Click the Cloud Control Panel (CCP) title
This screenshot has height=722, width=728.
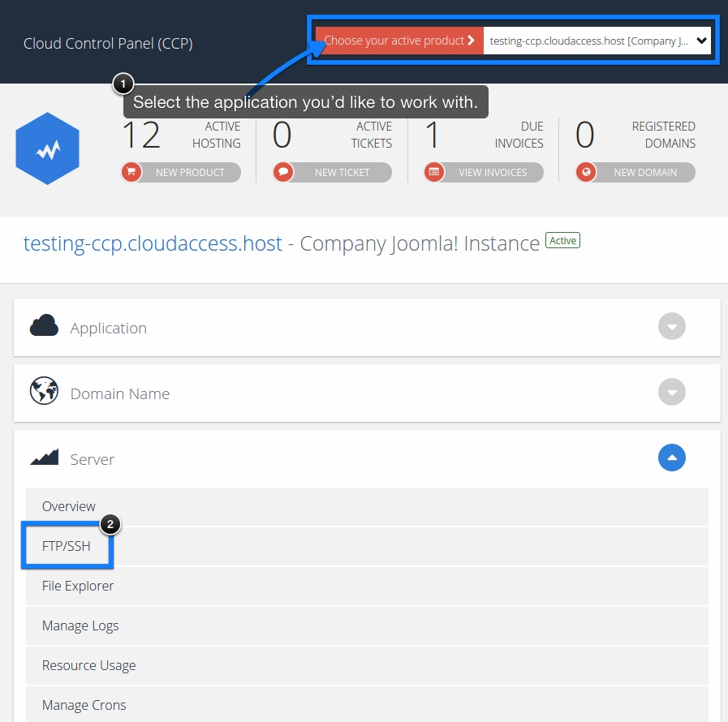coord(108,43)
